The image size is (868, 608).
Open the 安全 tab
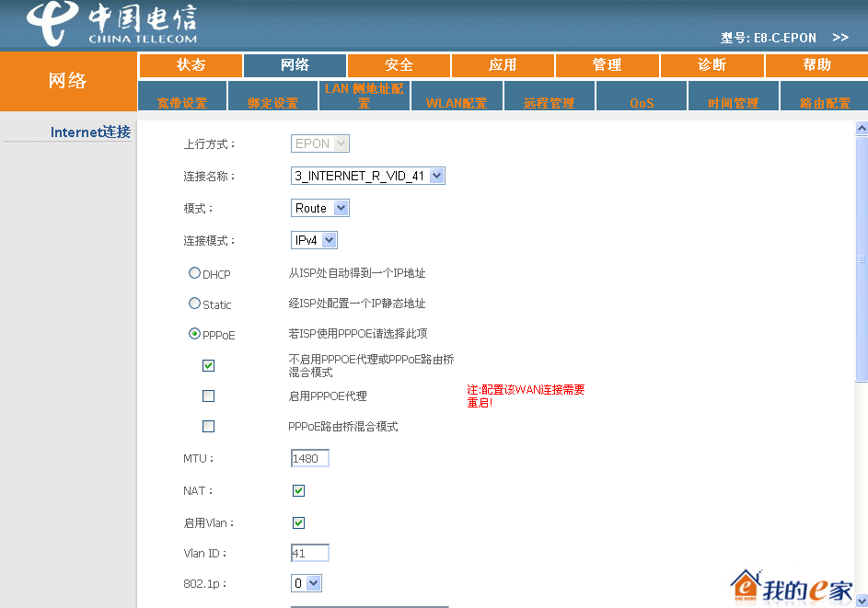pyautogui.click(x=399, y=65)
